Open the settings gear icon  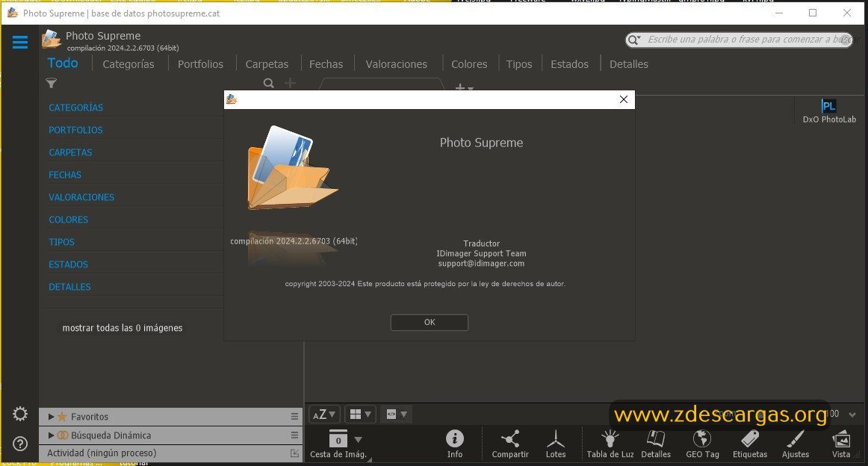(20, 414)
